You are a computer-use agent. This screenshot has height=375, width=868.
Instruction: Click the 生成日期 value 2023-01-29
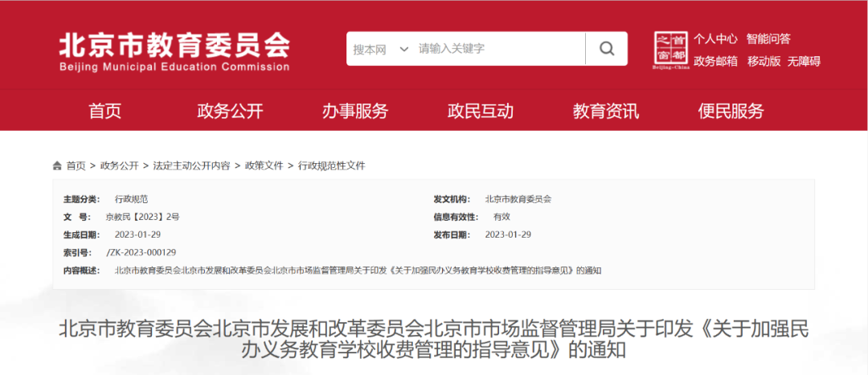pos(138,235)
